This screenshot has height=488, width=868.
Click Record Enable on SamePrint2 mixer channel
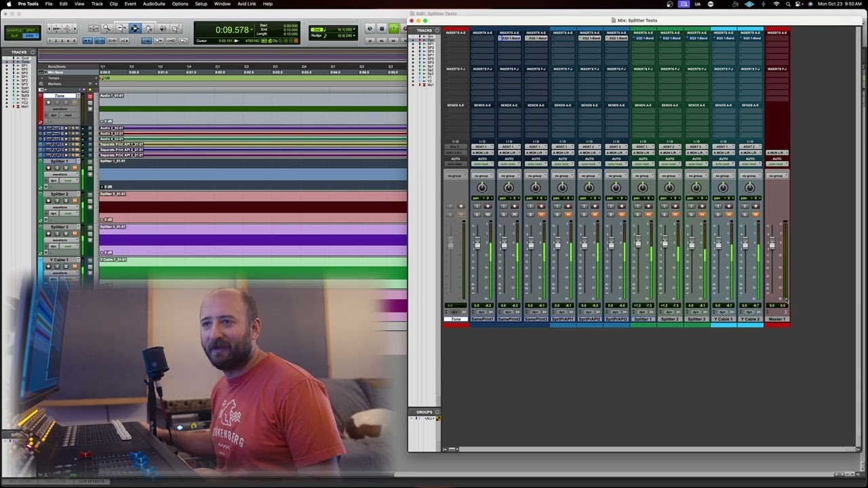click(514, 206)
